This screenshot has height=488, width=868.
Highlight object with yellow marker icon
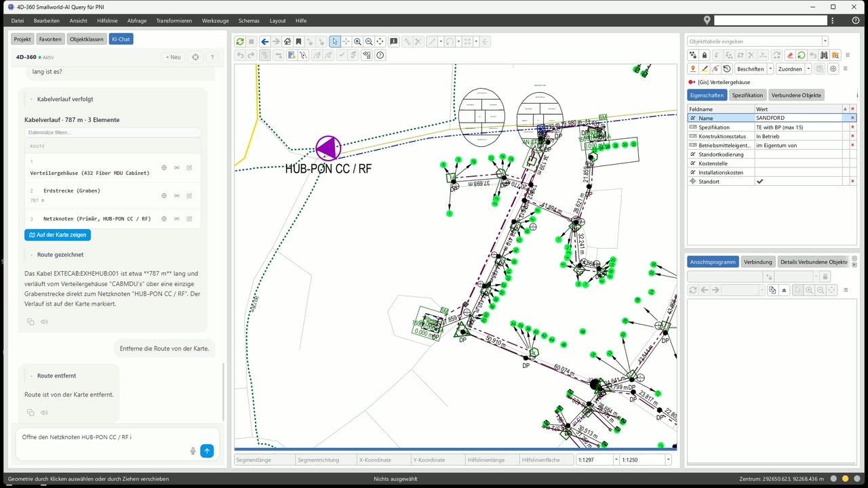coord(705,68)
